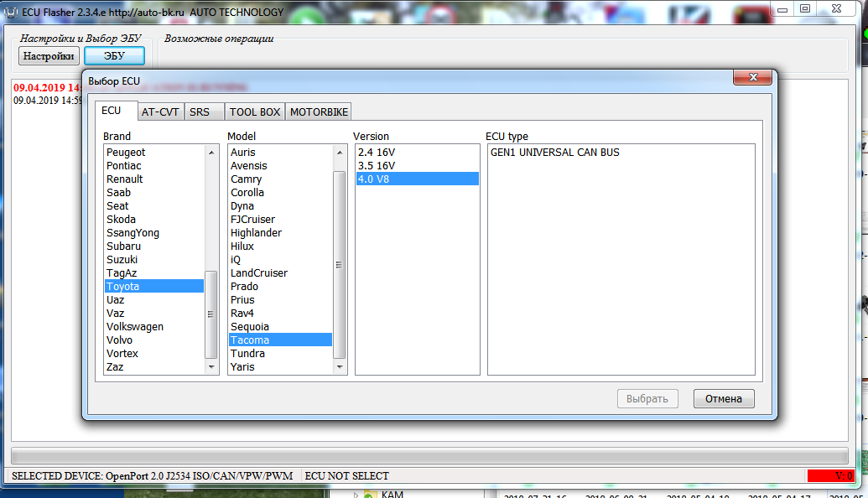The height and width of the screenshot is (498, 868).
Task: Choose Dyna in the Model list
Action: tap(281, 206)
